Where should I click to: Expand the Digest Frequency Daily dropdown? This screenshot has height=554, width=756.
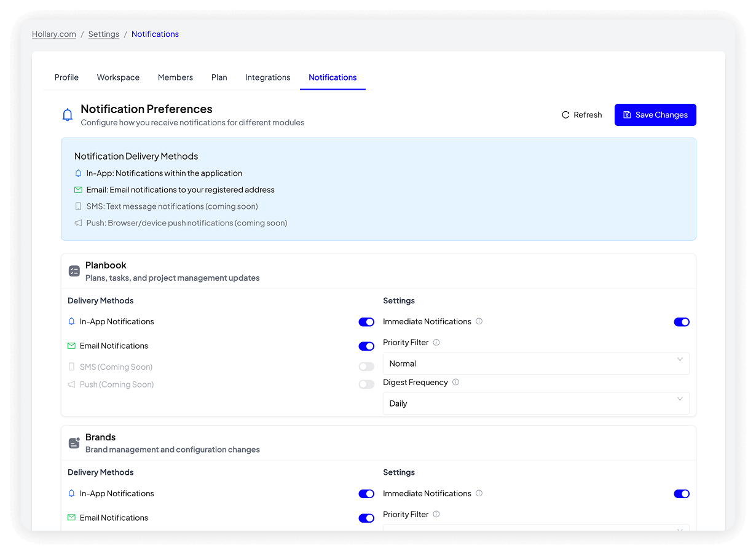pyautogui.click(x=535, y=404)
